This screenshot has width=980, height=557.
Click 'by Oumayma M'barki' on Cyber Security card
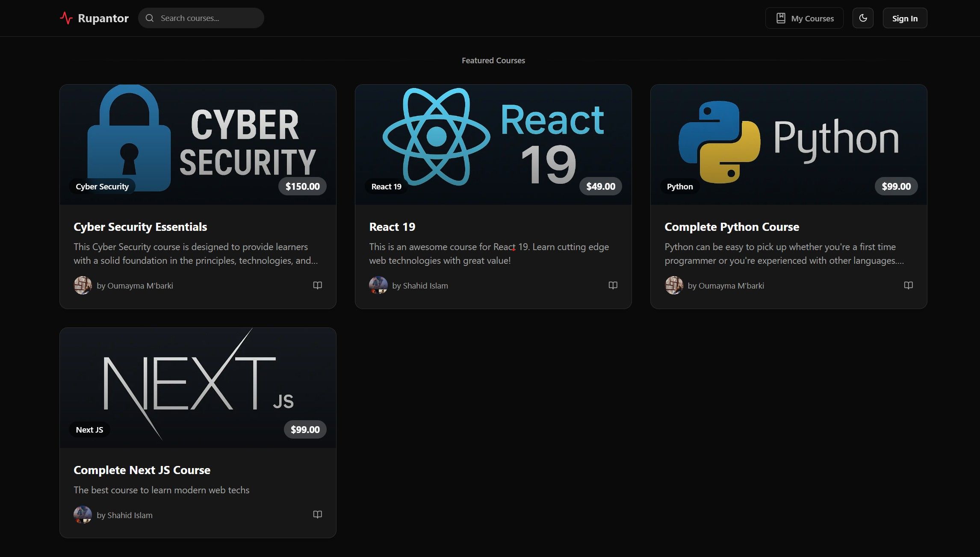click(x=135, y=286)
